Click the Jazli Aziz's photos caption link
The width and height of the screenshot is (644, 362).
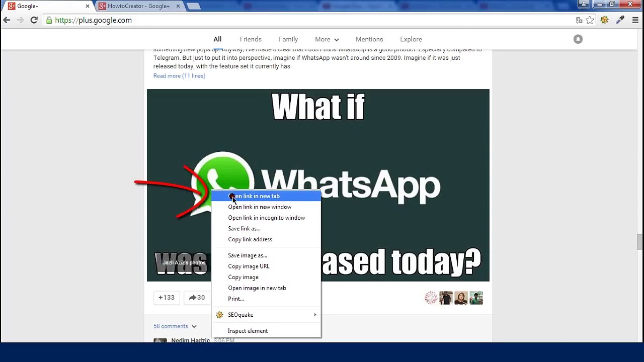(x=184, y=262)
